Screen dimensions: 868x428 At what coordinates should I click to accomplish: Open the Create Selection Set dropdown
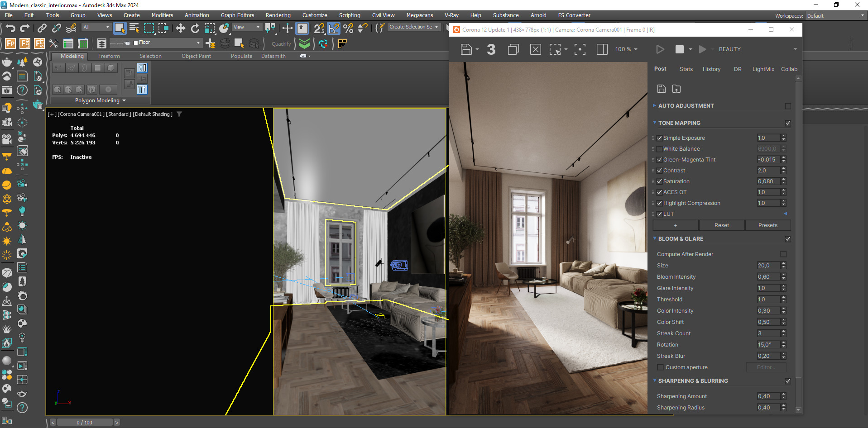coord(413,27)
